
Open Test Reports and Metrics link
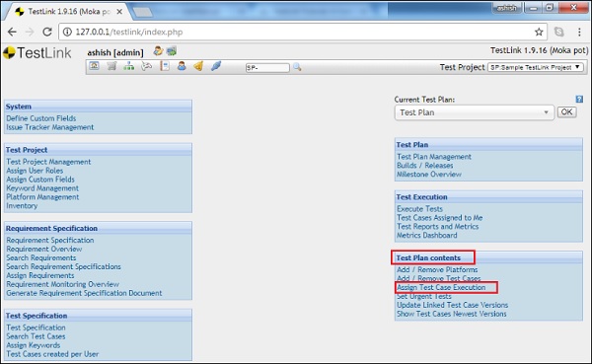point(437,227)
